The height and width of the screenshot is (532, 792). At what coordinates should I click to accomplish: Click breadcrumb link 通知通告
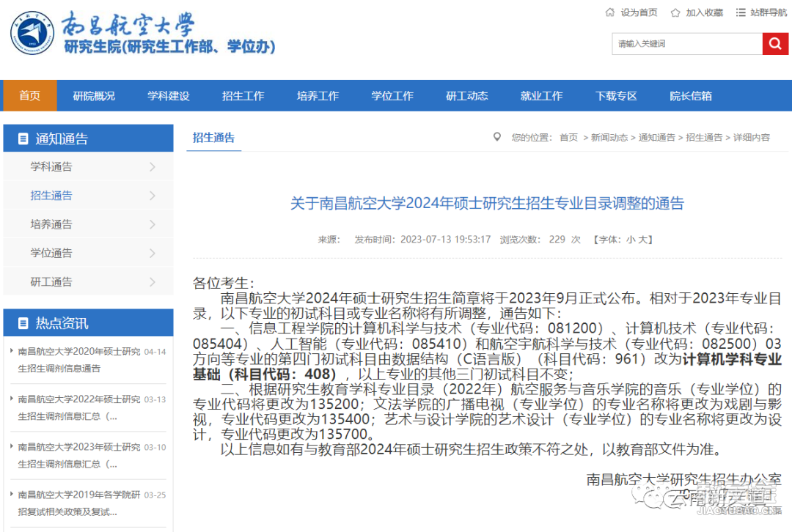click(656, 137)
